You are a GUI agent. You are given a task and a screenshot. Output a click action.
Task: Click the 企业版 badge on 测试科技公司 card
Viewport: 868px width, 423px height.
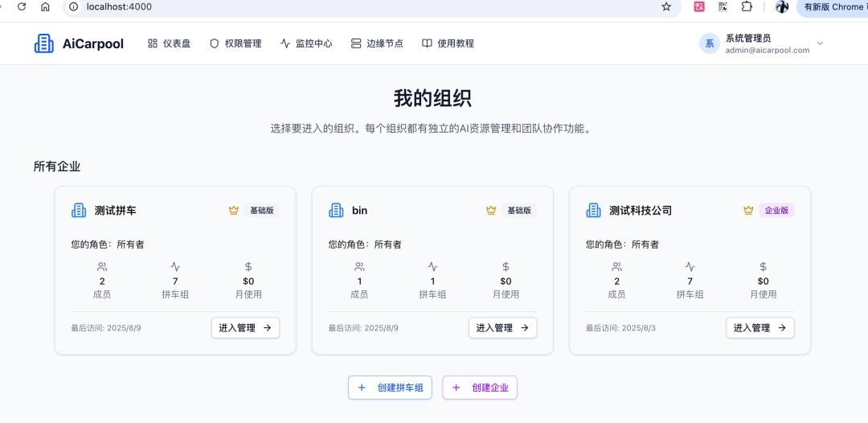[x=776, y=211]
